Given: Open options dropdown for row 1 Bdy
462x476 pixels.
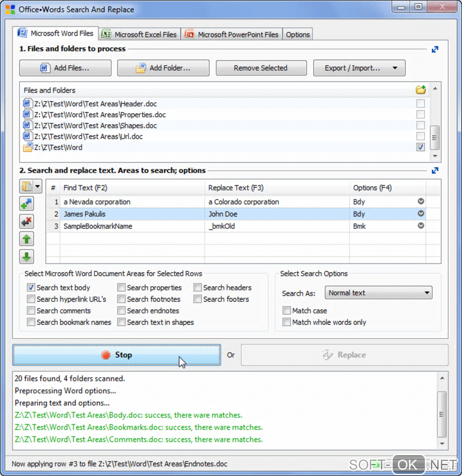Looking at the screenshot, I should click(x=421, y=201).
